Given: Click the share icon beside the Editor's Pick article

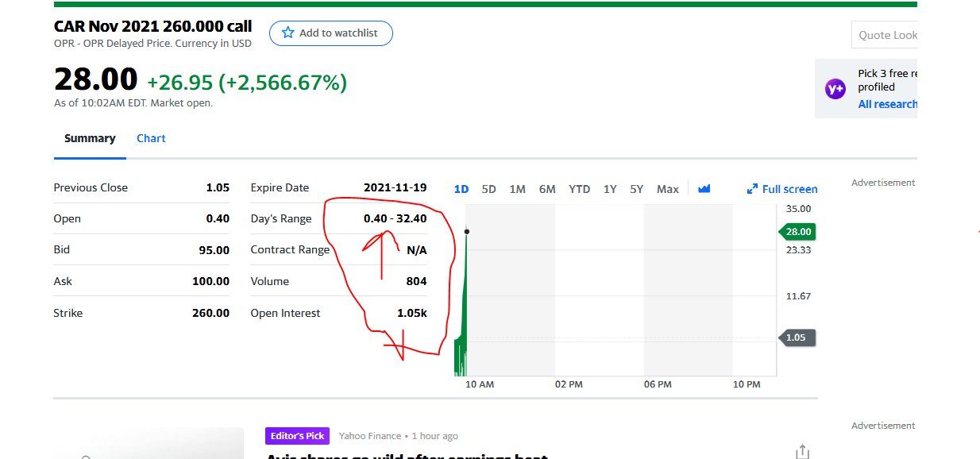Looking at the screenshot, I should (x=802, y=451).
